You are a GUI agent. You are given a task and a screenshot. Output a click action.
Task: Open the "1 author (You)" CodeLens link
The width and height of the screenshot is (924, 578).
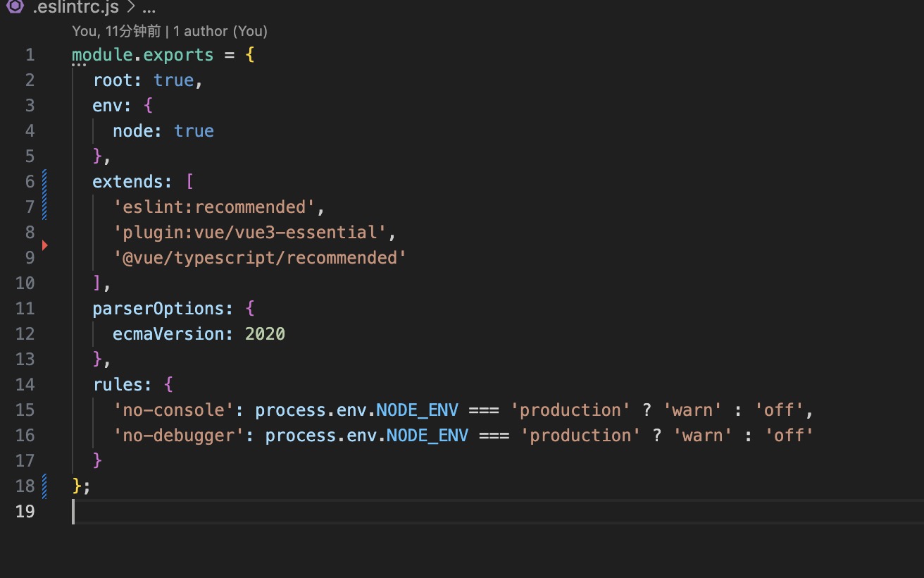220,31
